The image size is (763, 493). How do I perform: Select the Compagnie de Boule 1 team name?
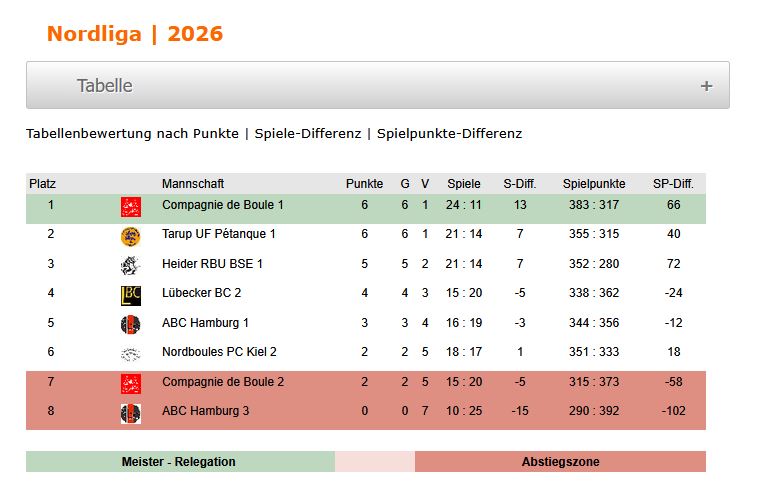click(223, 205)
